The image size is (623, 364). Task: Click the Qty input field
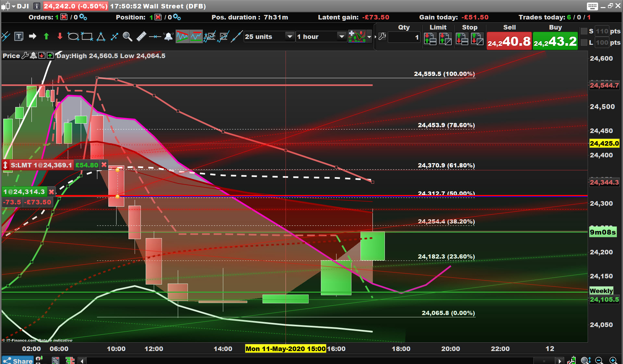click(x=403, y=37)
